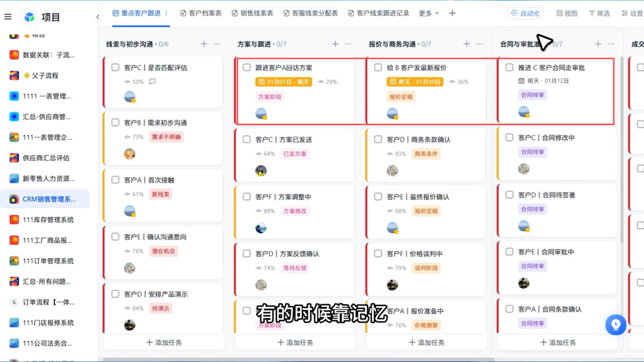Click the 50% progress on 客户C 是否匹配评估
The width and height of the screenshot is (644, 362).
(x=134, y=82)
